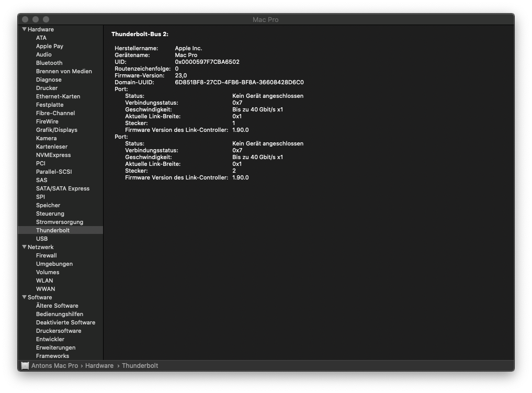The height and width of the screenshot is (393, 532).
Task: Click Antons Mac Pro in path bar
Action: click(54, 365)
